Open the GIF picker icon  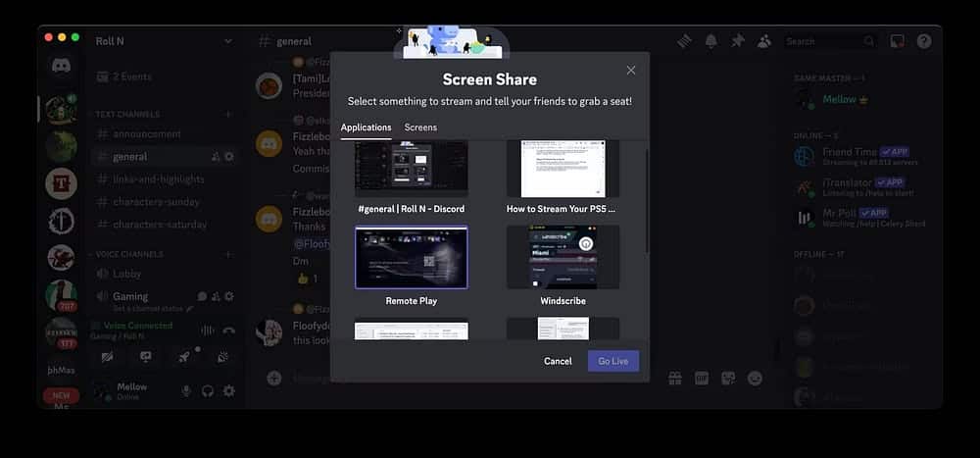702,378
